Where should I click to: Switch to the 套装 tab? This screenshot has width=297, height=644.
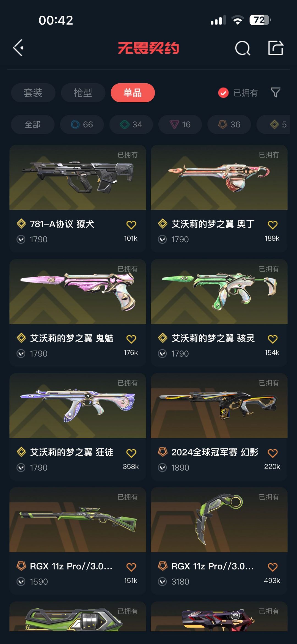point(33,93)
